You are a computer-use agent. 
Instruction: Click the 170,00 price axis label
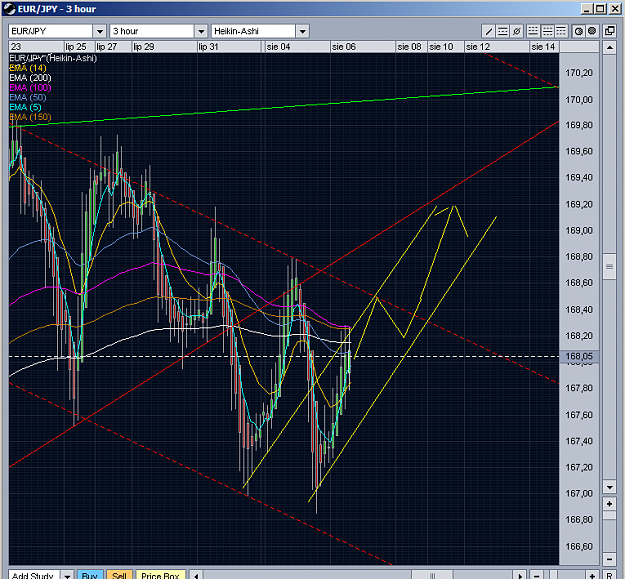[579, 100]
